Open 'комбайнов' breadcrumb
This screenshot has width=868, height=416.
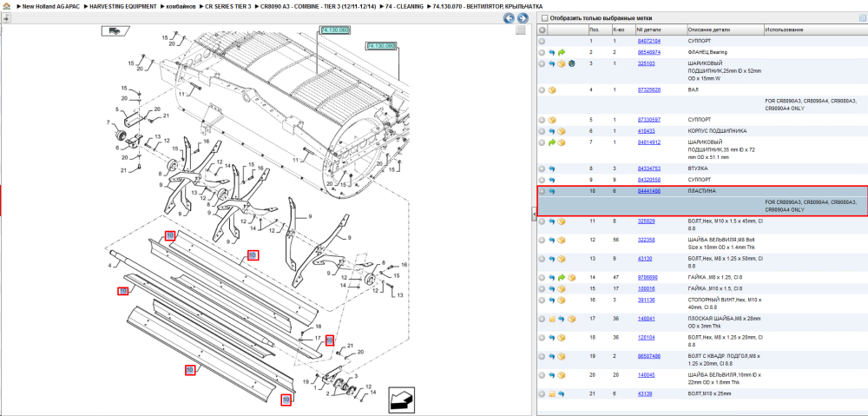tap(181, 5)
